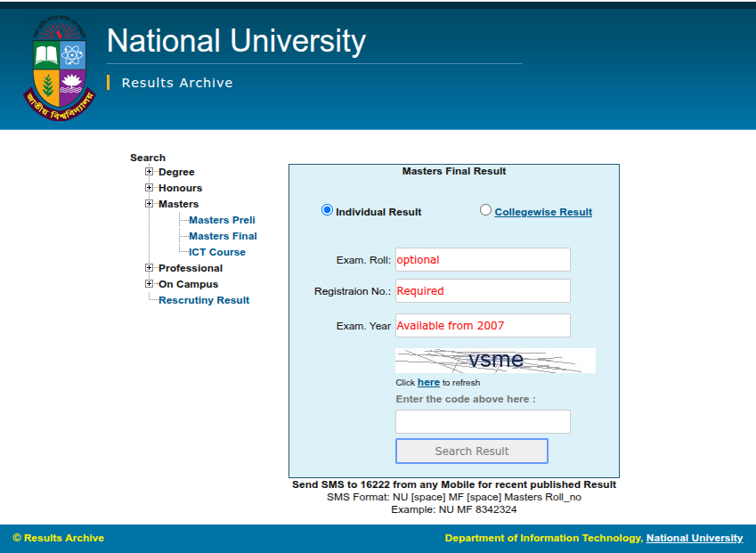The height and width of the screenshot is (553, 756).
Task: Select the Individual Result radio button
Action: pyautogui.click(x=327, y=210)
